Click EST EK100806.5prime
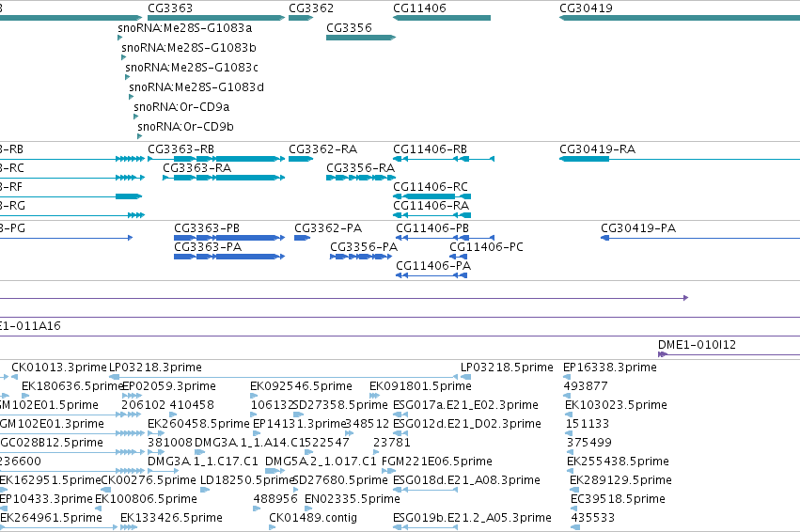Image resolution: width=800 pixels, height=532 pixels. [146, 499]
